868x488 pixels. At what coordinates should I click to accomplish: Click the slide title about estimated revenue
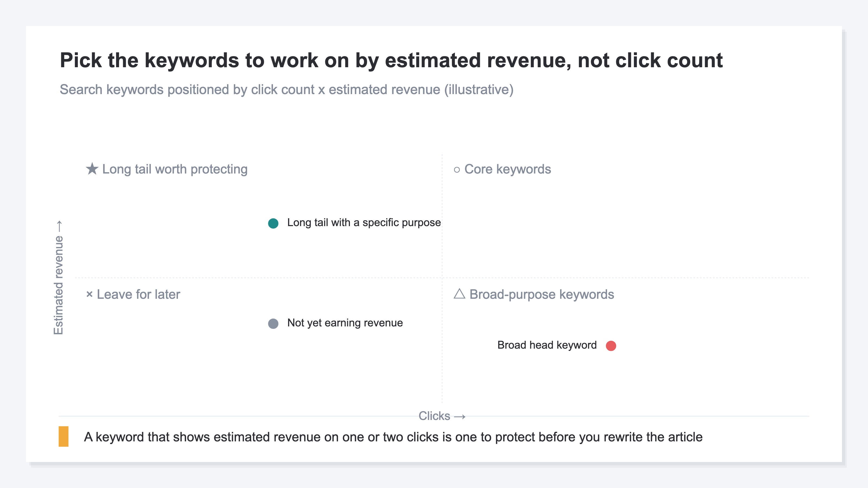[391, 60]
